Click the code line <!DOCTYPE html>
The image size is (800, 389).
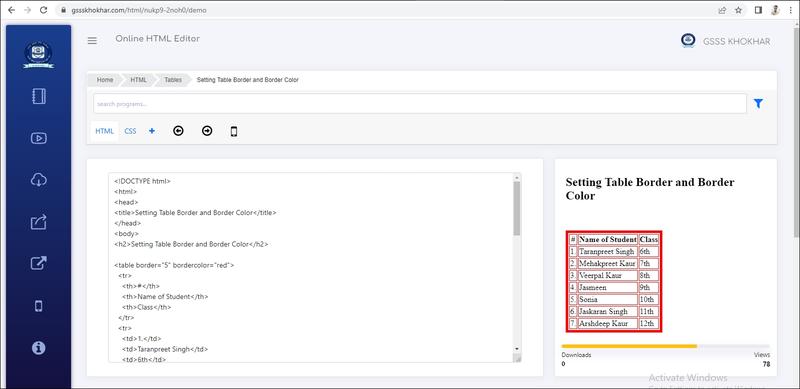(x=142, y=181)
